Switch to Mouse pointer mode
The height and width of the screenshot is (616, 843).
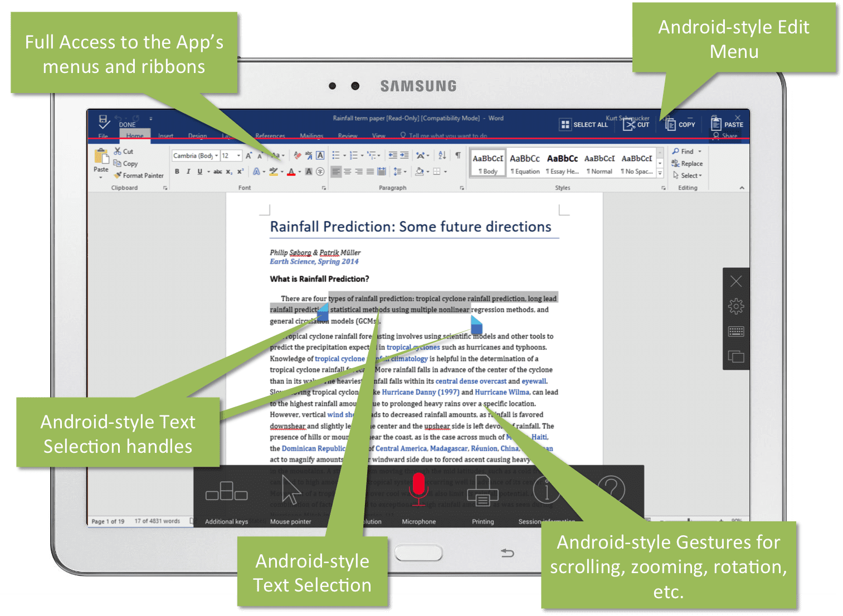[x=291, y=490]
